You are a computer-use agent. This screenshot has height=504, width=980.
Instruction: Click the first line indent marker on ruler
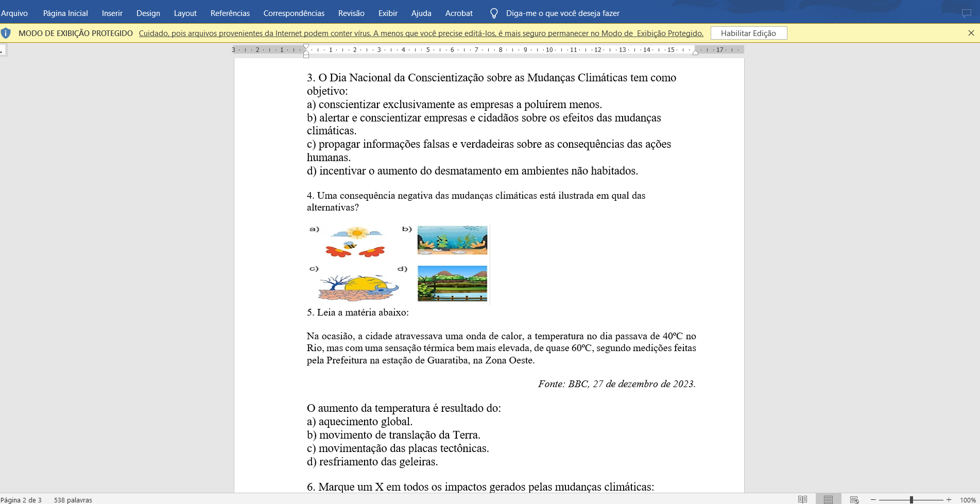click(306, 47)
